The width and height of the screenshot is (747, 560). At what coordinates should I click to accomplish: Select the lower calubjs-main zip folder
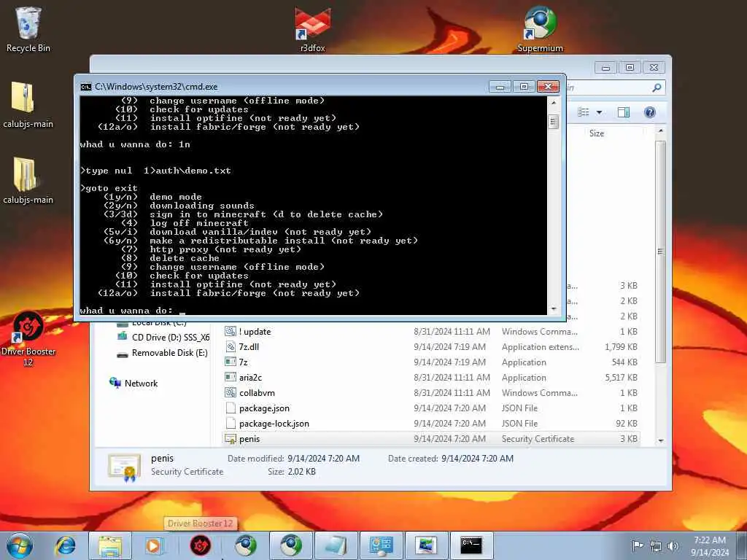(28, 181)
